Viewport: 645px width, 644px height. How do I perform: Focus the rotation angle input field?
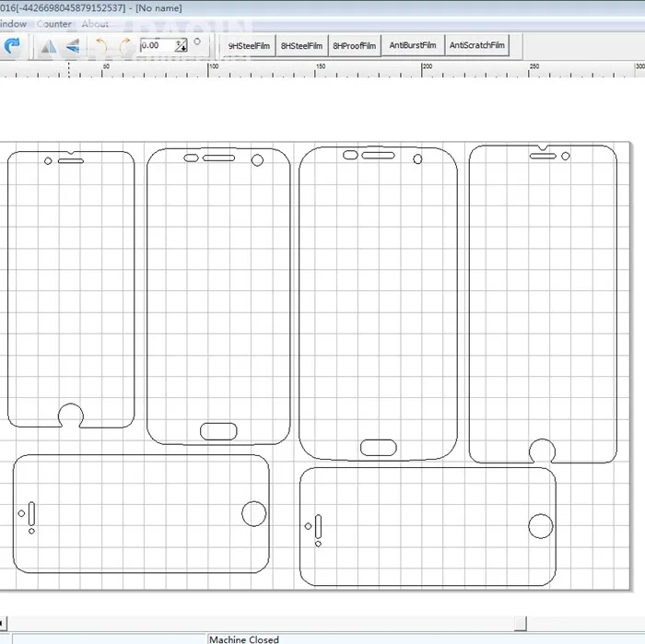(155, 45)
